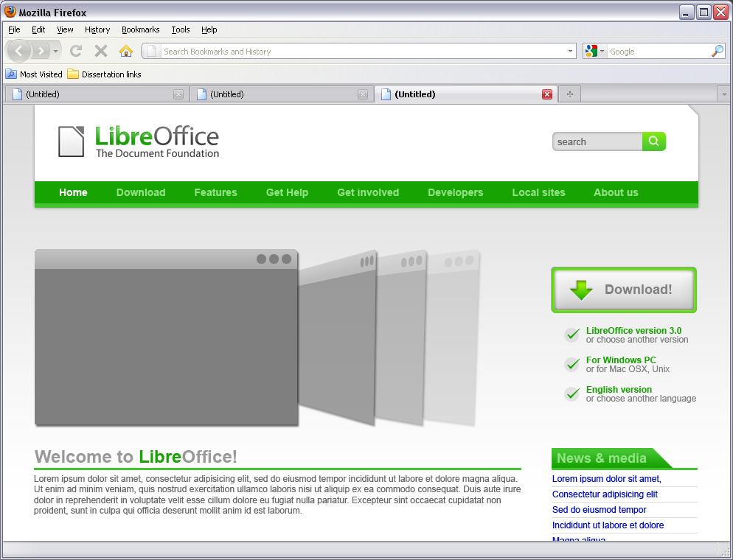Click the News & media heading
Viewport: 733px width, 560px height.
click(602, 458)
